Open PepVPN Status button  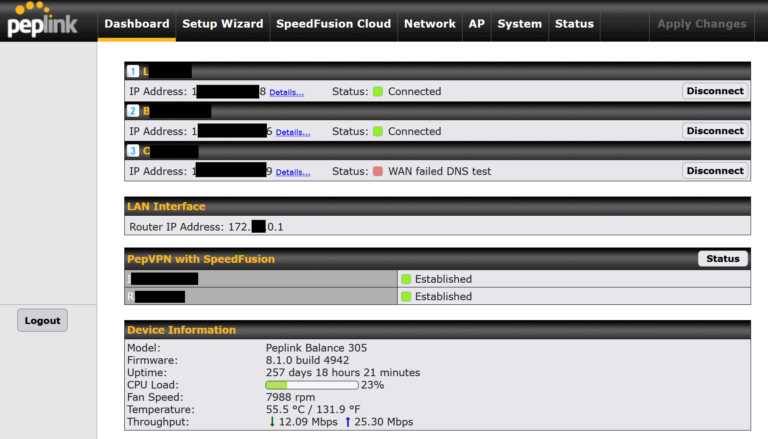click(x=722, y=259)
